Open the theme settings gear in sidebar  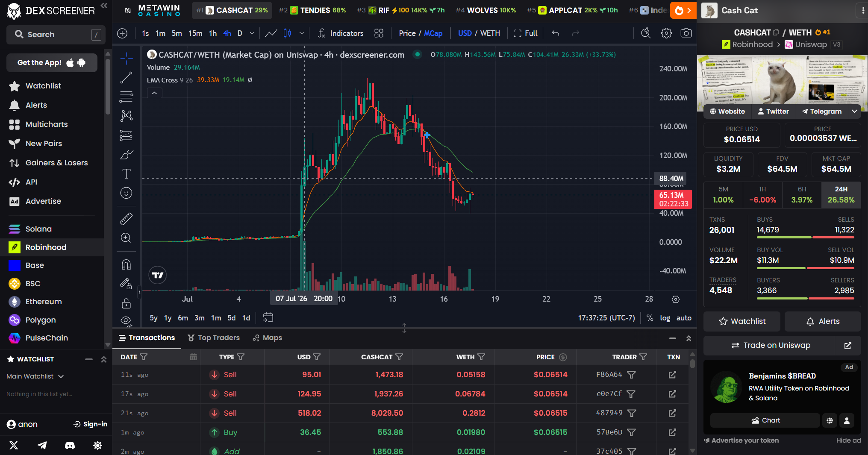(x=97, y=445)
